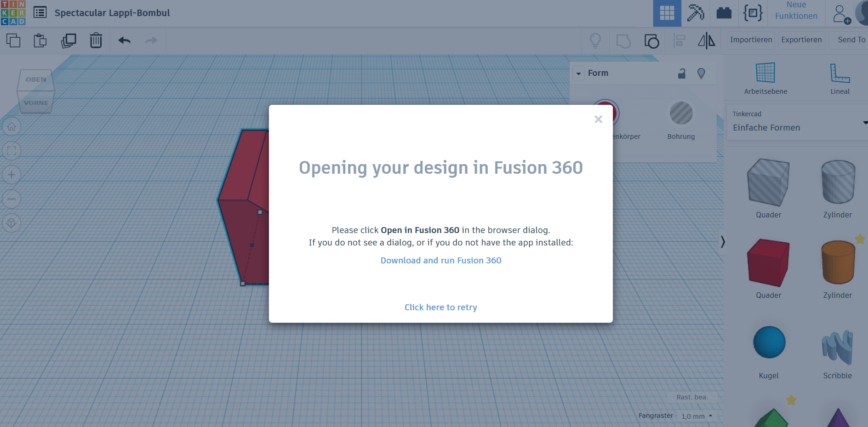Viewport: 868px width, 427px height.
Task: Click the Align icon in the toolbar
Action: pyautogui.click(x=679, y=41)
